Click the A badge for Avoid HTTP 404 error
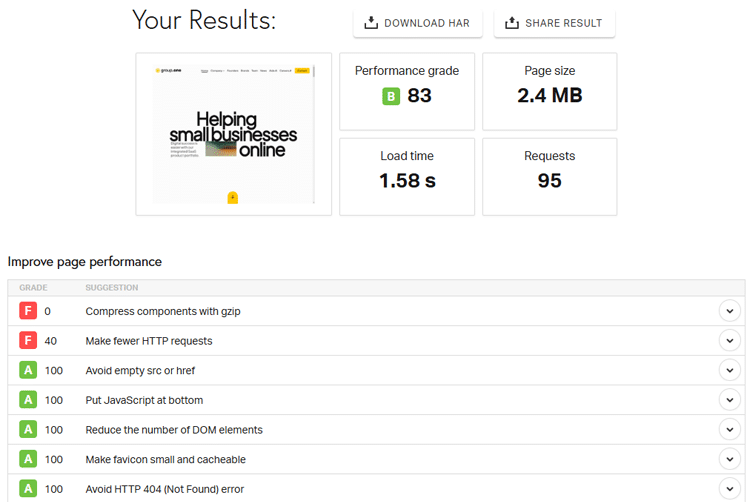 point(28,489)
